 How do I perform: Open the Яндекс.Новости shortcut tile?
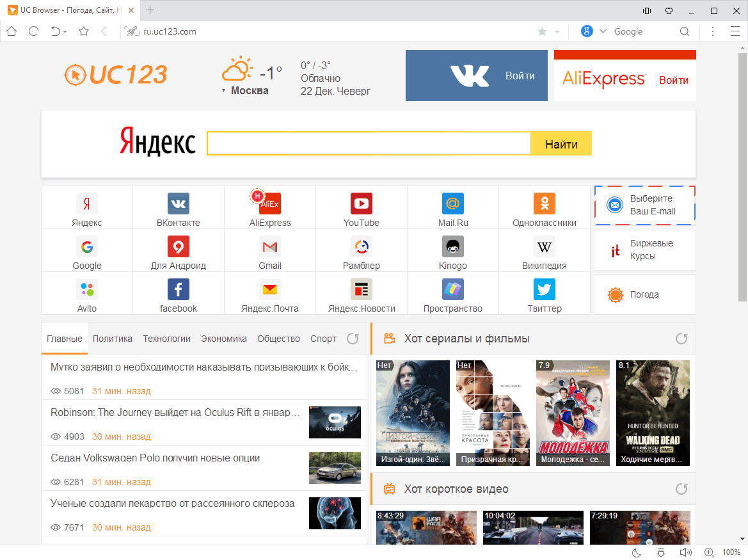[x=362, y=294]
